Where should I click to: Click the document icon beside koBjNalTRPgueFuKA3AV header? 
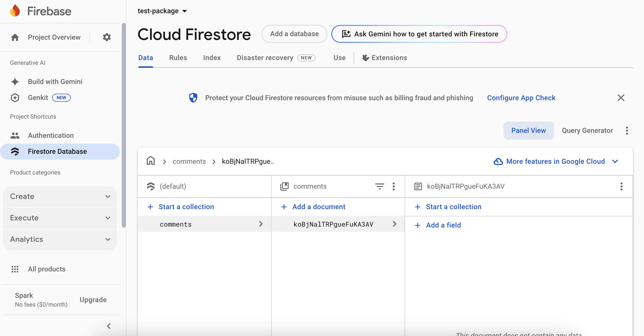point(418,186)
